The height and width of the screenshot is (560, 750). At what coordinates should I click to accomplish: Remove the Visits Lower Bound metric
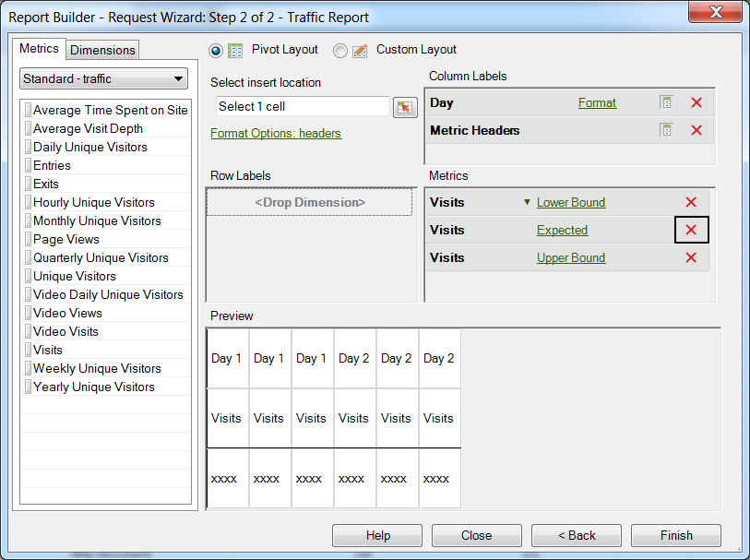691,202
